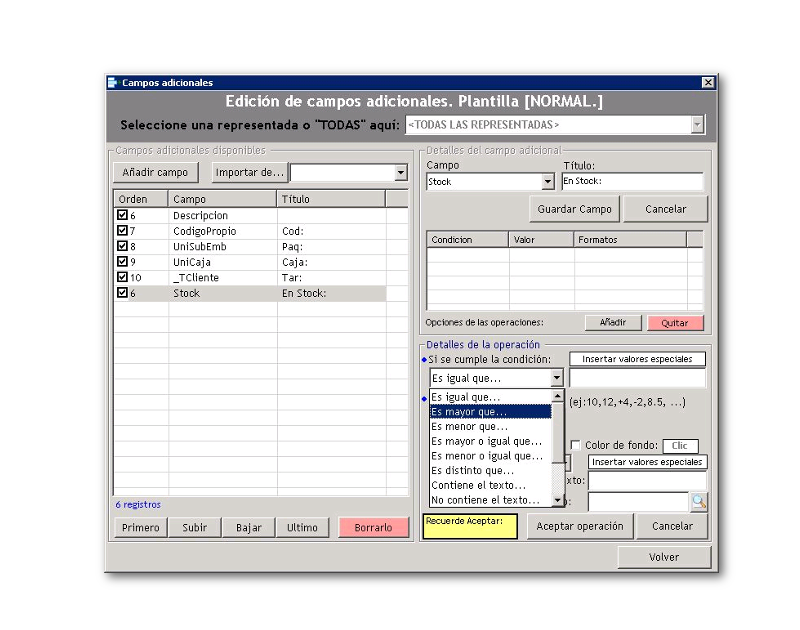Click Cancelar beside Aceptar operación
800x630 pixels.
(672, 526)
